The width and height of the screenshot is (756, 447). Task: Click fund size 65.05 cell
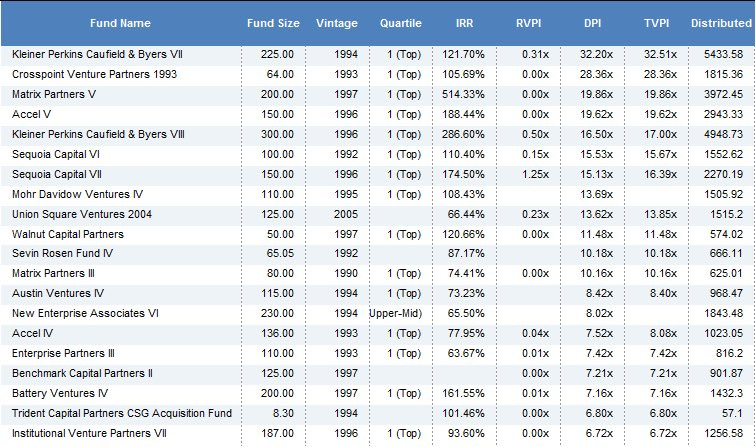[280, 254]
